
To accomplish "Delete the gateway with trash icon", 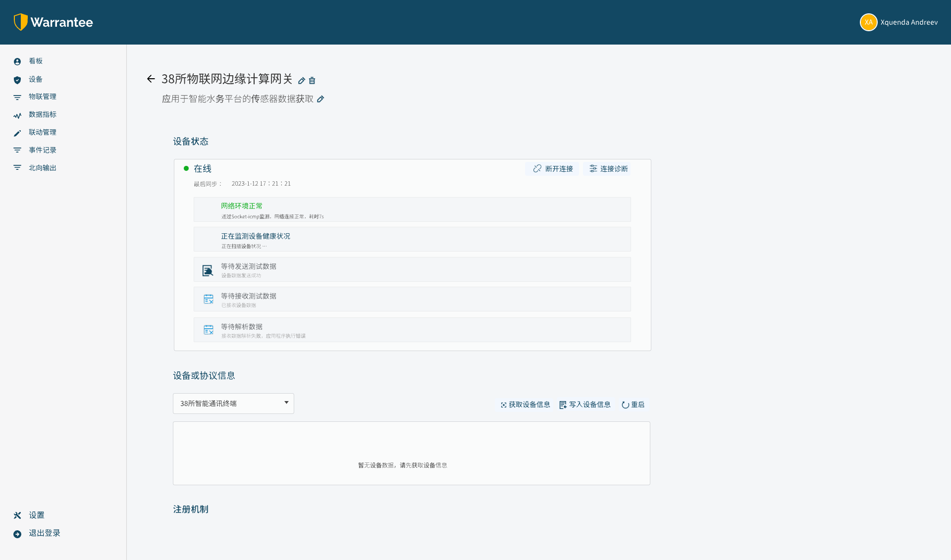I will [x=312, y=80].
